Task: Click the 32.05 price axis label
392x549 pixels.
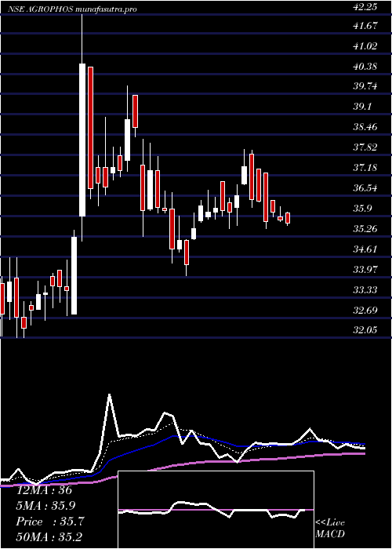Action: tap(365, 330)
